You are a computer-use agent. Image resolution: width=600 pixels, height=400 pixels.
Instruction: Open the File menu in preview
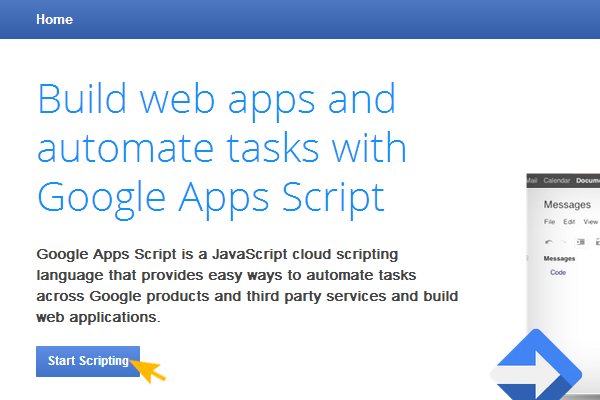[x=549, y=221]
